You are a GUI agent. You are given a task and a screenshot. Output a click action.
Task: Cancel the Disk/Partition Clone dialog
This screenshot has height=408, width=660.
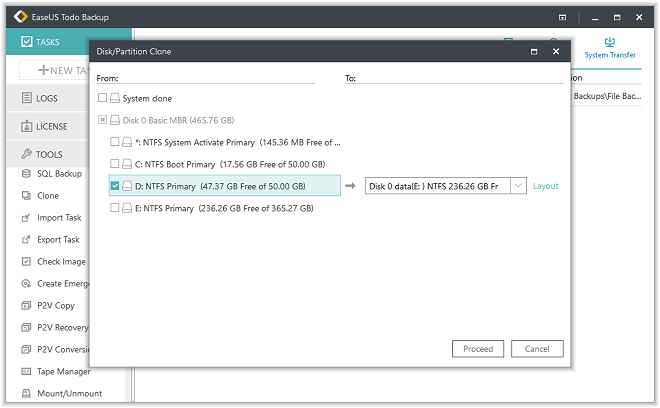point(537,349)
